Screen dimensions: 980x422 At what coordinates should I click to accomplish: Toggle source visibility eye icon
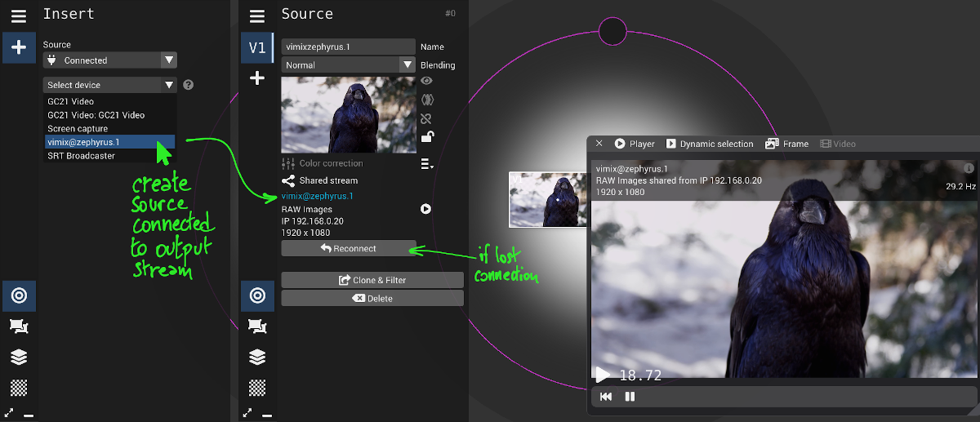click(426, 81)
